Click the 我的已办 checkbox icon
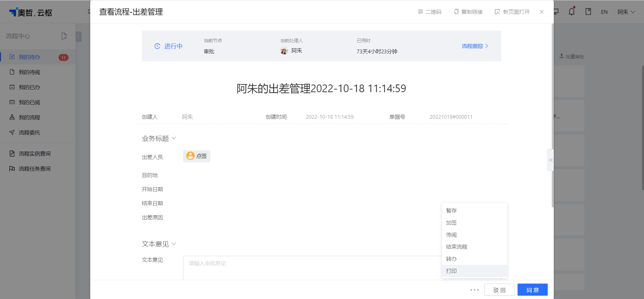 (x=12, y=87)
